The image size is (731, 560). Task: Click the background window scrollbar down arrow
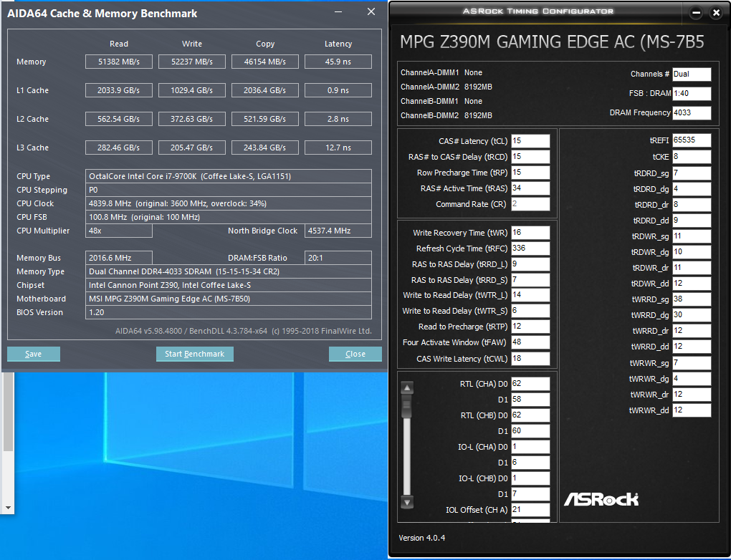(8, 508)
